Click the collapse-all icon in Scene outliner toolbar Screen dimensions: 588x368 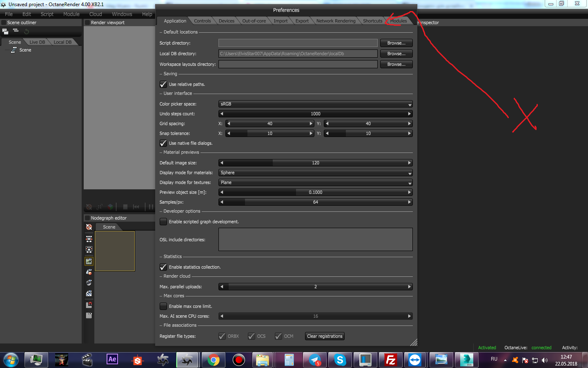16,31
